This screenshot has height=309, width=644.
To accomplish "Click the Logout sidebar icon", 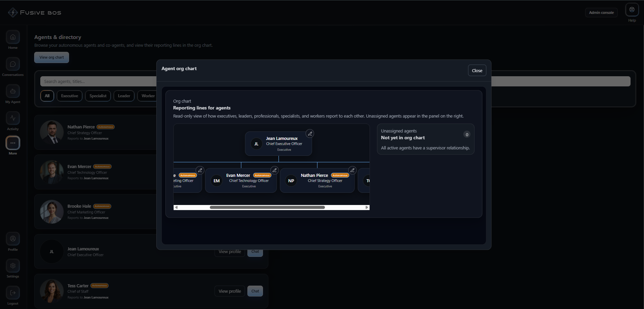I will (x=13, y=293).
